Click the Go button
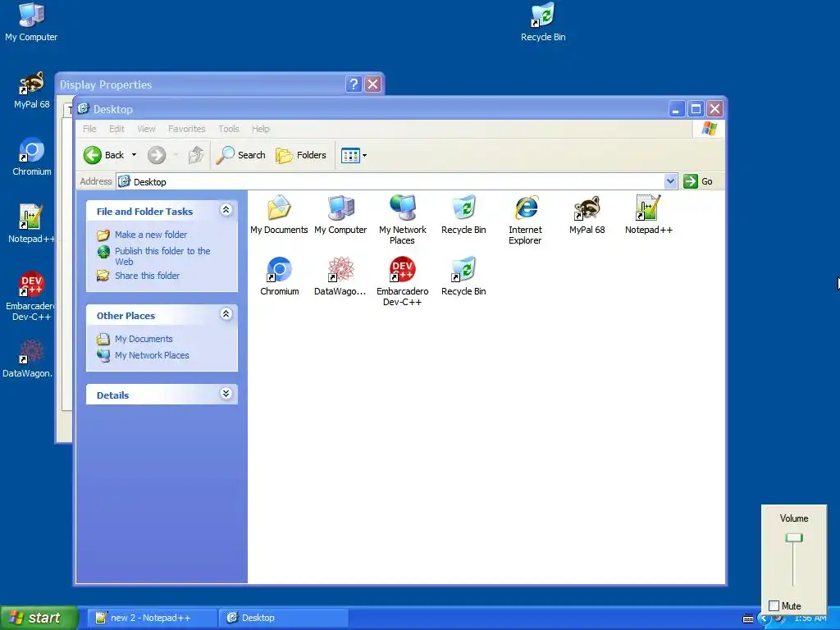840x630 pixels. click(698, 181)
